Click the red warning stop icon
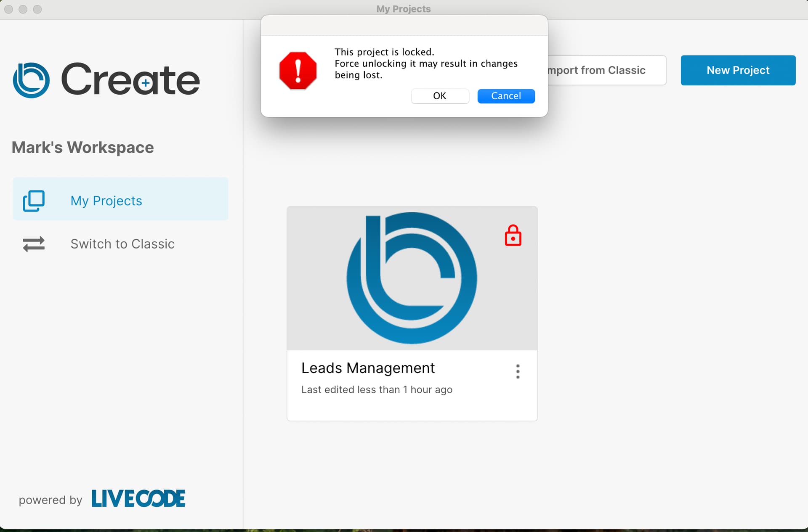This screenshot has height=532, width=808. (x=298, y=71)
